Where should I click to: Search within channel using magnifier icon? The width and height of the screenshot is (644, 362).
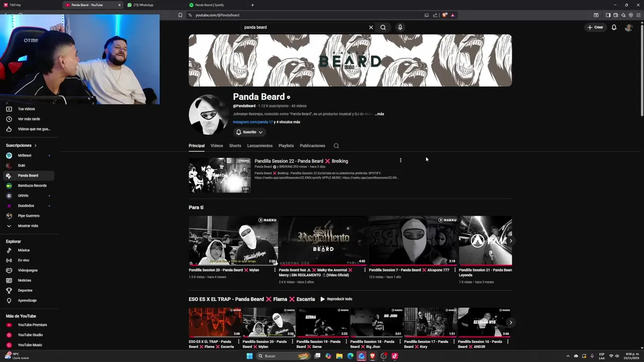[x=336, y=146]
